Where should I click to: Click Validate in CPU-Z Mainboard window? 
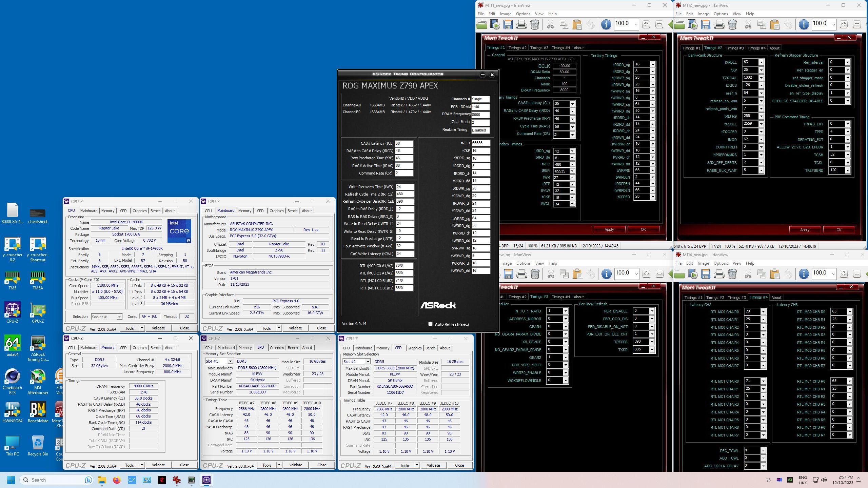point(295,328)
